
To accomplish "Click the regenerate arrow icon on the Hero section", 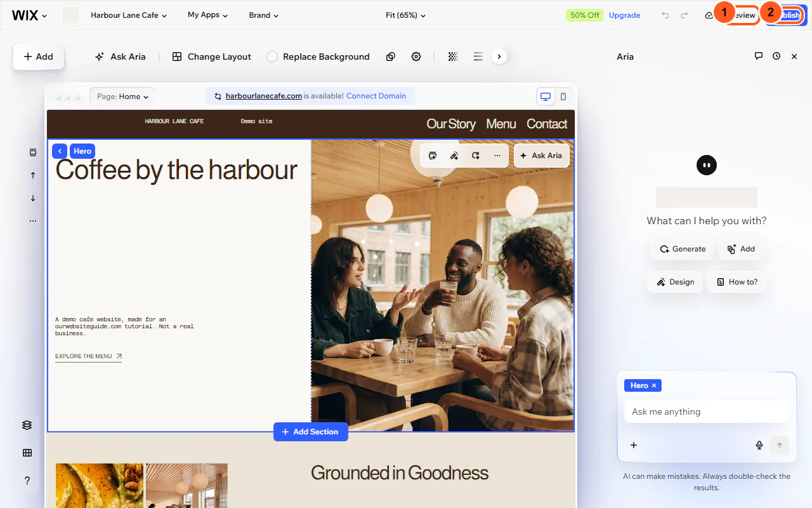I will point(476,156).
